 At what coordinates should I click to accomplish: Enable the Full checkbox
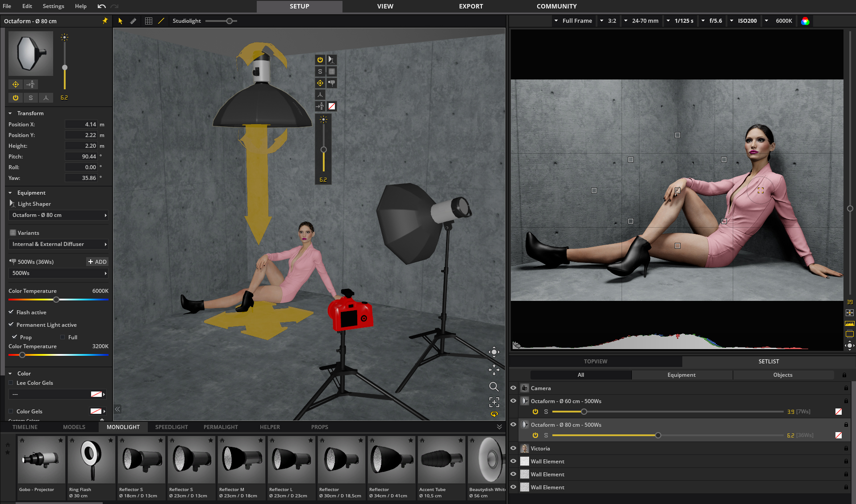point(63,337)
